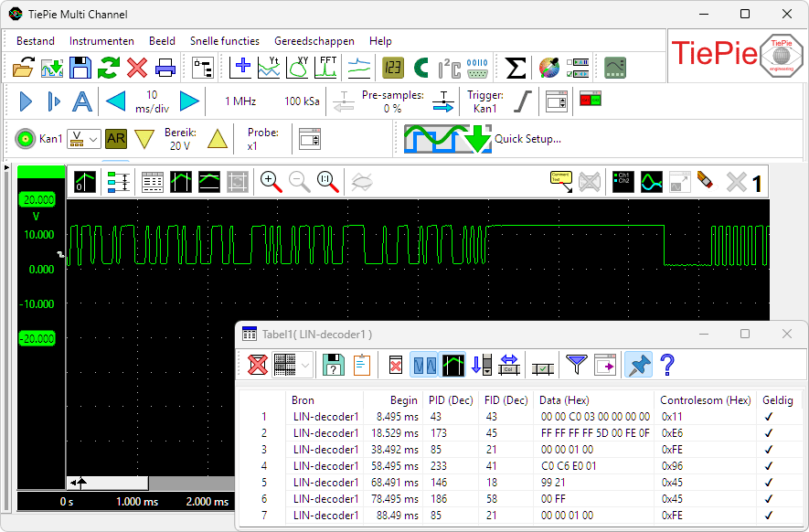Click the -20.000 lower axis value
The width and height of the screenshot is (809, 532).
pos(37,338)
